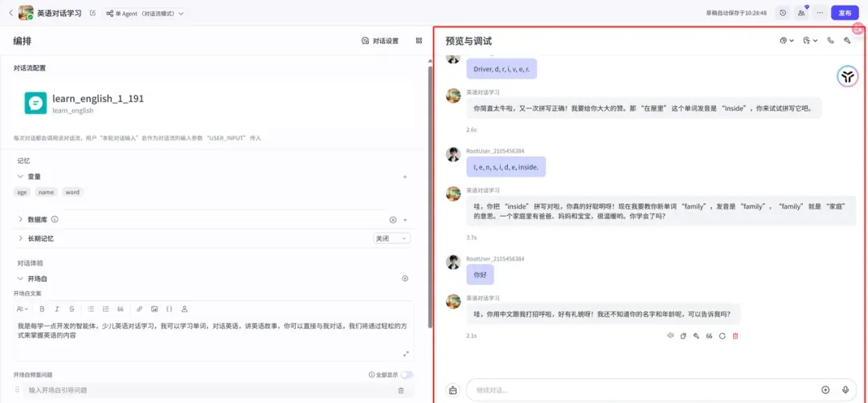Toggle bold formatting in opening text editor
868x403 pixels.
[x=42, y=308]
